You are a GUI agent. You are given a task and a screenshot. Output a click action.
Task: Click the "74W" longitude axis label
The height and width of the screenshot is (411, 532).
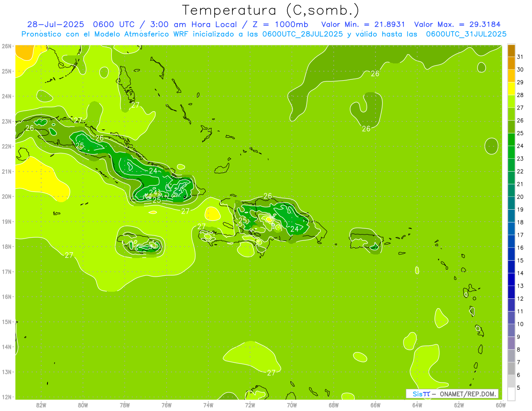tap(208, 405)
